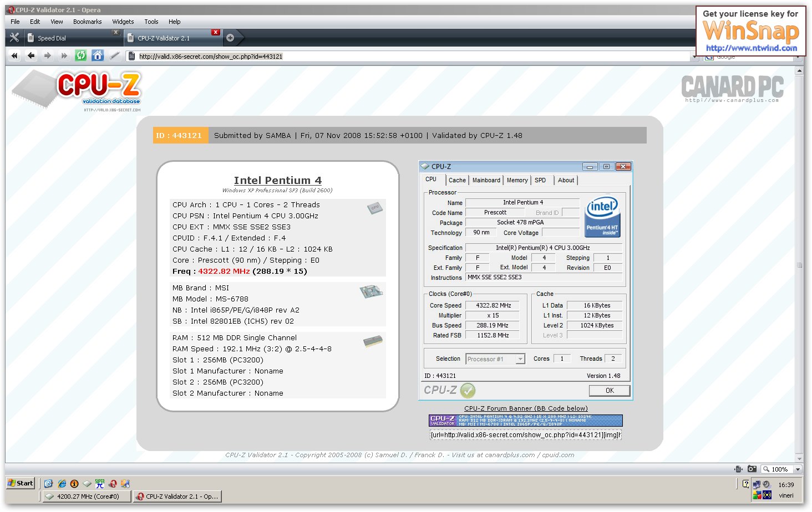Select the Mainboard tab in CPU-Z image
812x512 pixels.
point(486,180)
